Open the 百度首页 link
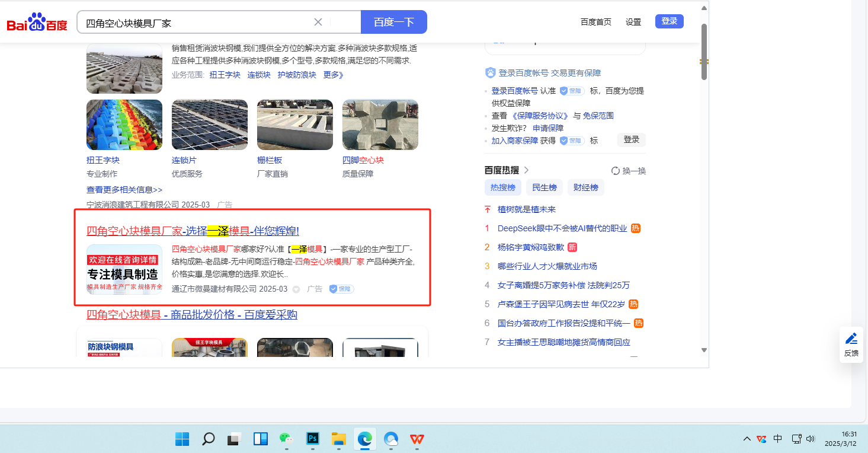 click(x=596, y=22)
